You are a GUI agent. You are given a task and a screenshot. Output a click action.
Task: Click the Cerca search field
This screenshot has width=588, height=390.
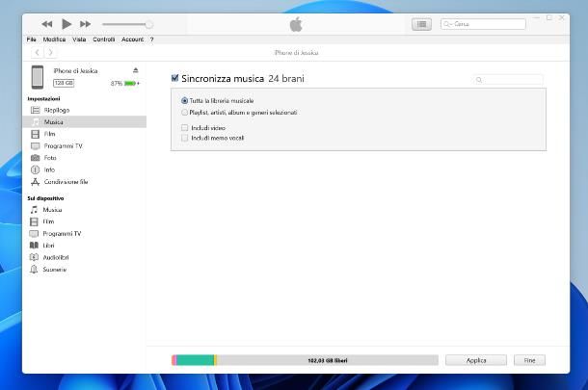pyautogui.click(x=483, y=24)
